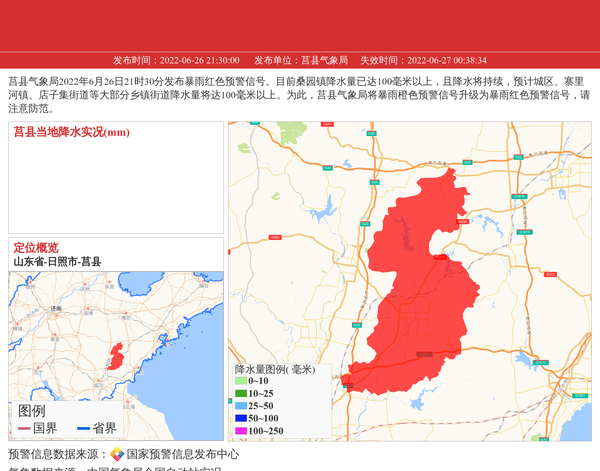This screenshot has width=600, height=471.
Task: Click the 定位概览 section heading
Action: click(x=36, y=248)
